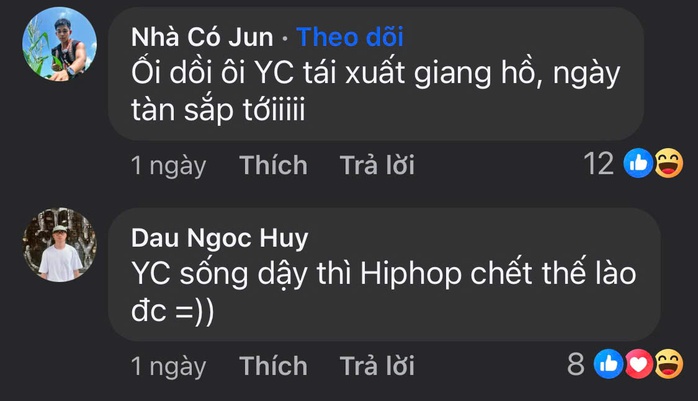Click the "1 ngày" timestamp on Nhà Có Jun's comment
This screenshot has width=698, height=401.
pos(168,165)
